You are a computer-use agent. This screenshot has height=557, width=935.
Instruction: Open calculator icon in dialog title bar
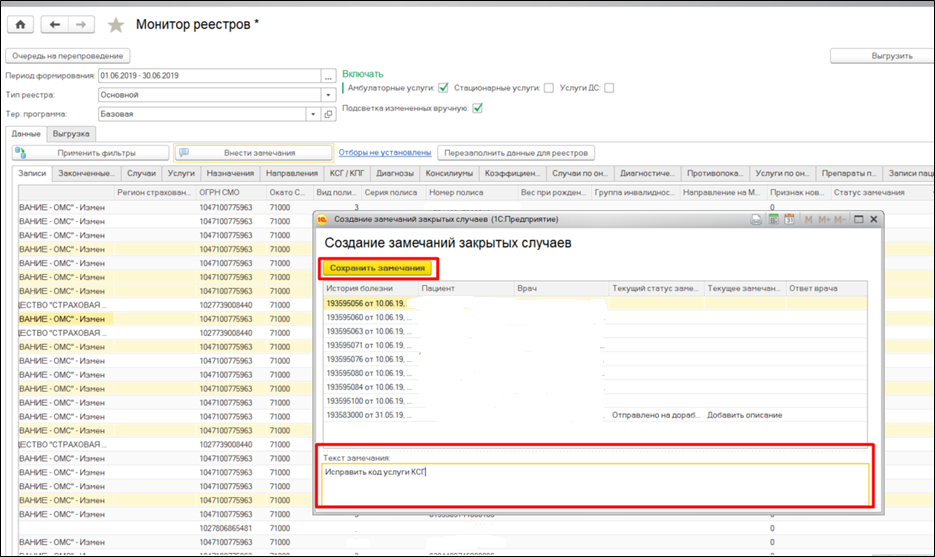773,219
